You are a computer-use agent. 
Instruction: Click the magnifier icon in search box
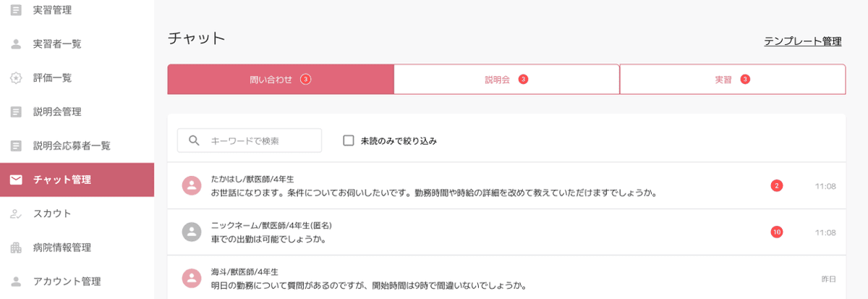(194, 140)
